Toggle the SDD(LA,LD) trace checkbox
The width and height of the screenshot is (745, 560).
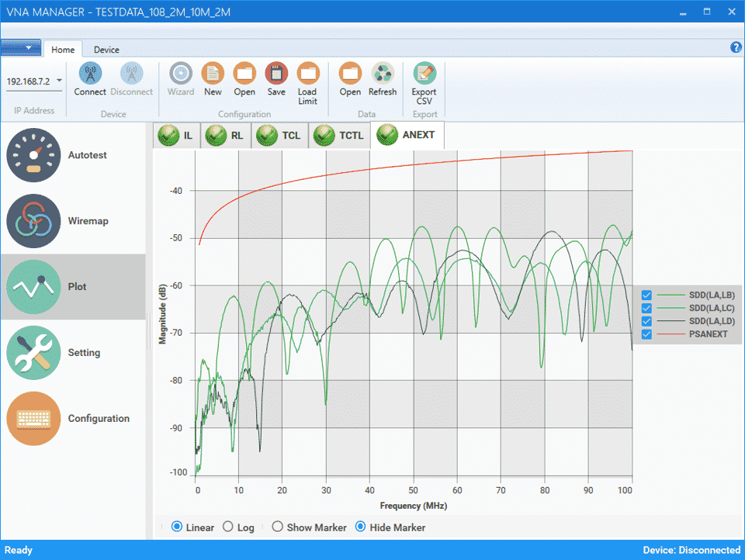[646, 321]
